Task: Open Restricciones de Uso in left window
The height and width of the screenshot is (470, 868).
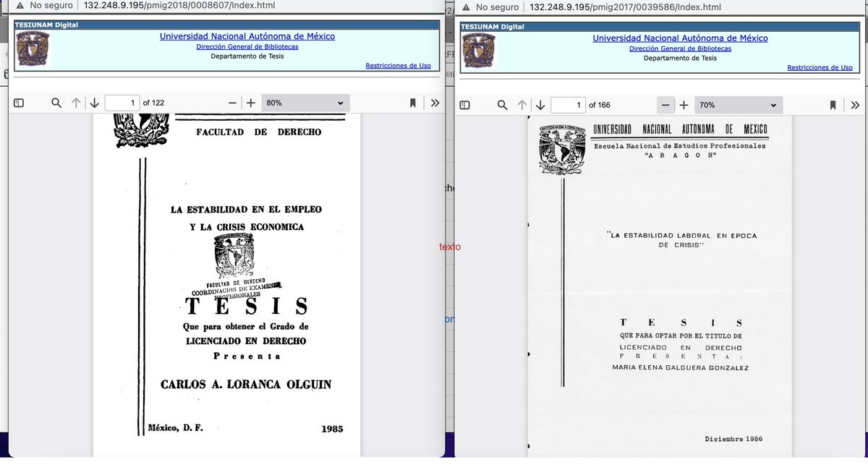Action: [x=398, y=66]
